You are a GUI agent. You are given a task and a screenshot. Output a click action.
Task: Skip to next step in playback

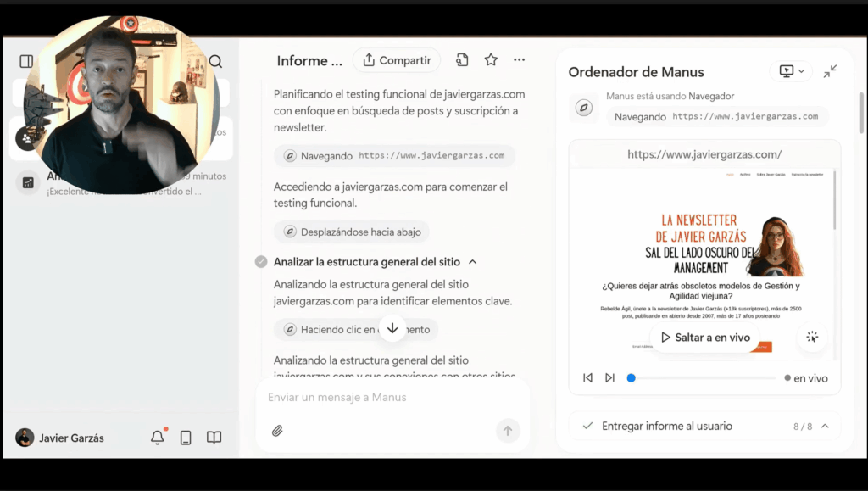pyautogui.click(x=609, y=378)
